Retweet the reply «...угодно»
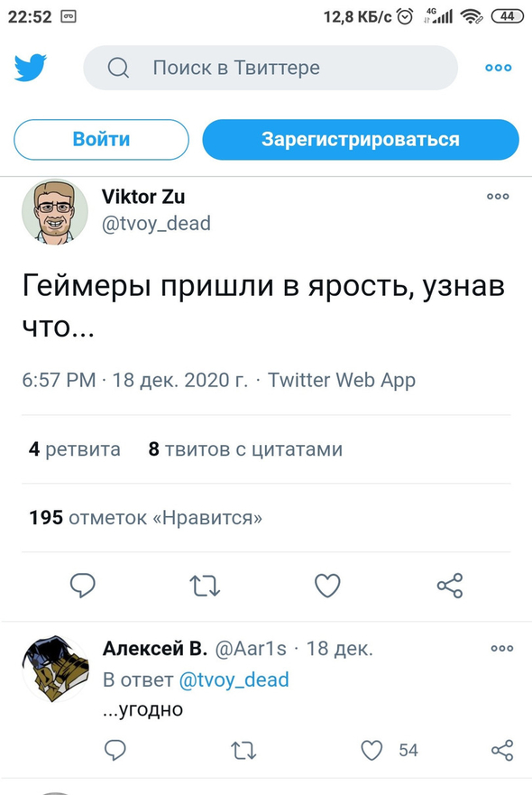 pyautogui.click(x=243, y=751)
